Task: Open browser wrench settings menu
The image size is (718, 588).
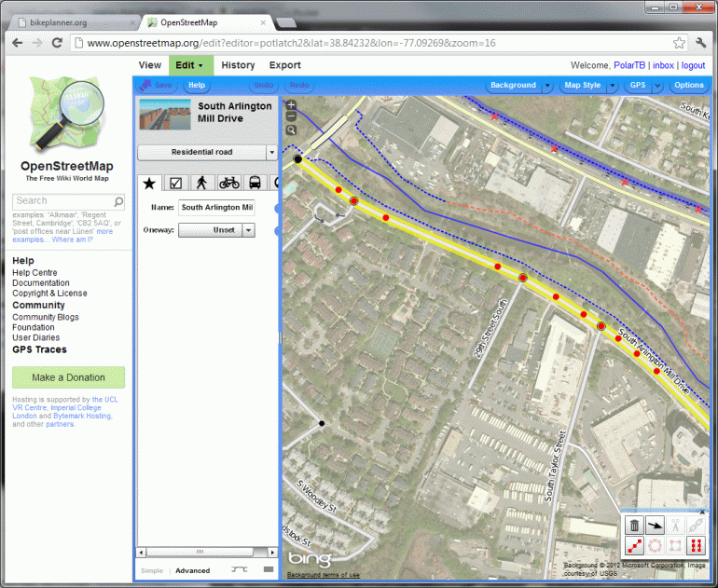Action: pyautogui.click(x=700, y=43)
